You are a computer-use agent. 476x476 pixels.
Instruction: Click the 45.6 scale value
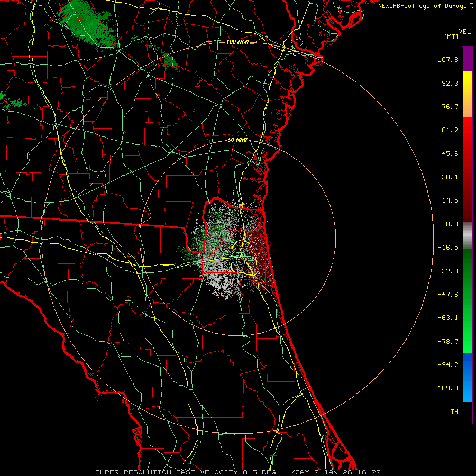coord(450,153)
